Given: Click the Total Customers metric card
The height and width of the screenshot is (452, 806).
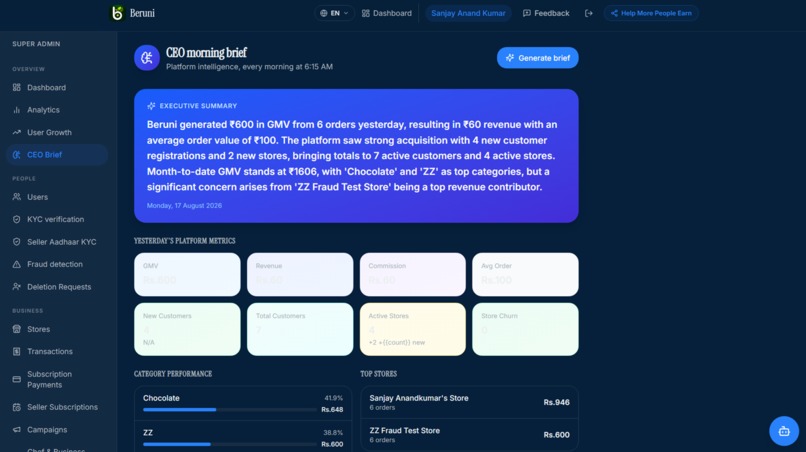Looking at the screenshot, I should [x=300, y=329].
